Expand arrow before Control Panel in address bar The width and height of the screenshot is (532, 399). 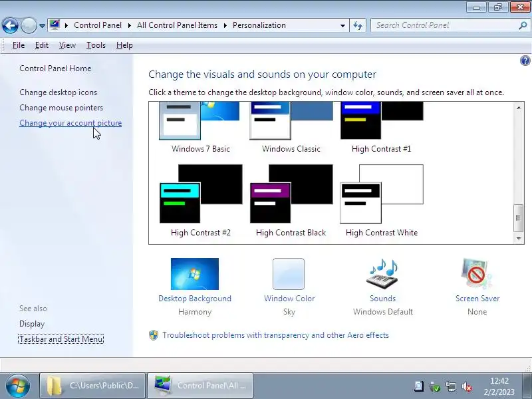click(66, 25)
